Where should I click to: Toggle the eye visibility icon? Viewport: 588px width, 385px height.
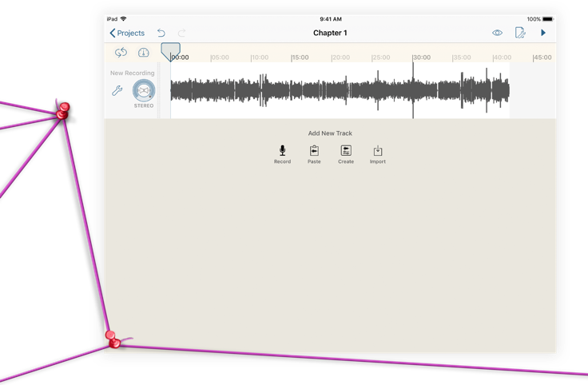click(x=497, y=33)
